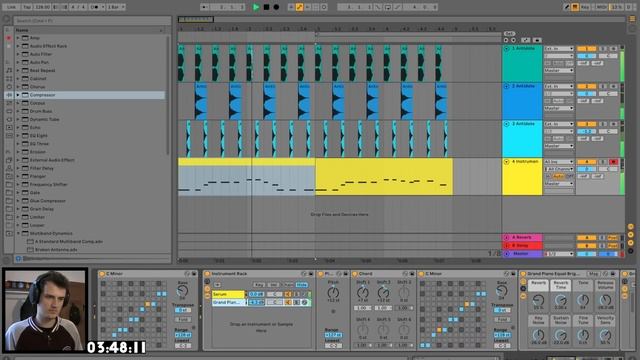Set track 4 monitor to Auto

(558, 176)
